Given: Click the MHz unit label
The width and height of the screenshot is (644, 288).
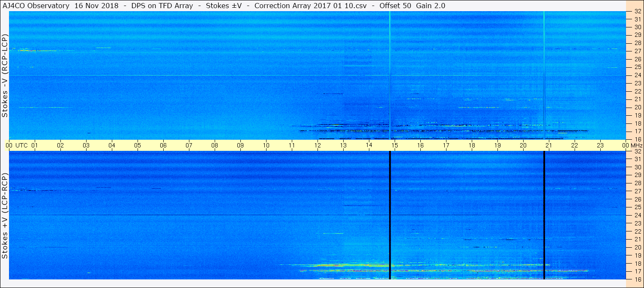Looking at the screenshot, I should point(636,145).
